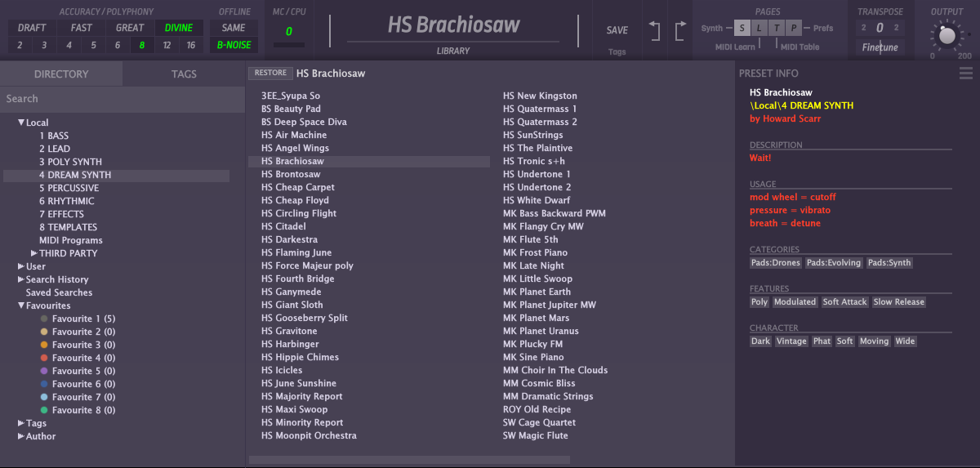The image size is (980, 468).
Task: Open the T MIDI Table page
Action: [777, 29]
